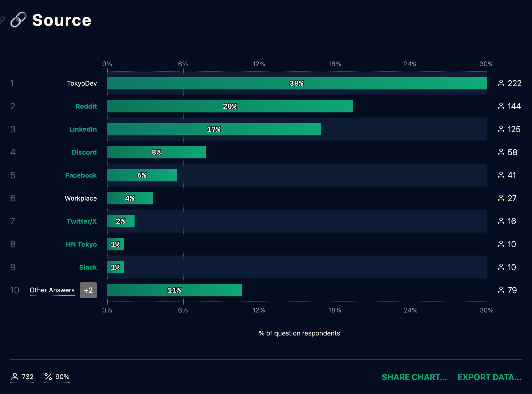This screenshot has width=532, height=394.
Task: Follow the LinkedIn label link
Action: tap(83, 129)
